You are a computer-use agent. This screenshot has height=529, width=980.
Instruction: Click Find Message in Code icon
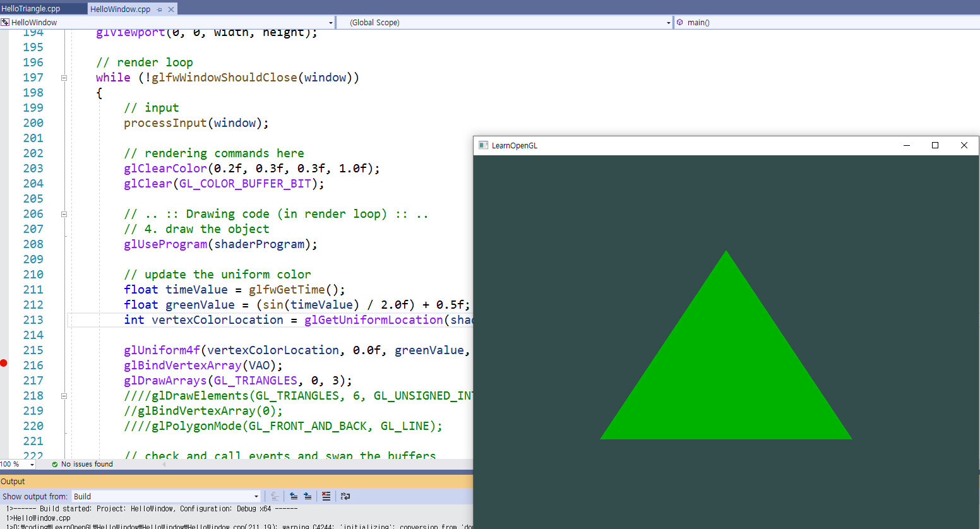tap(275, 496)
